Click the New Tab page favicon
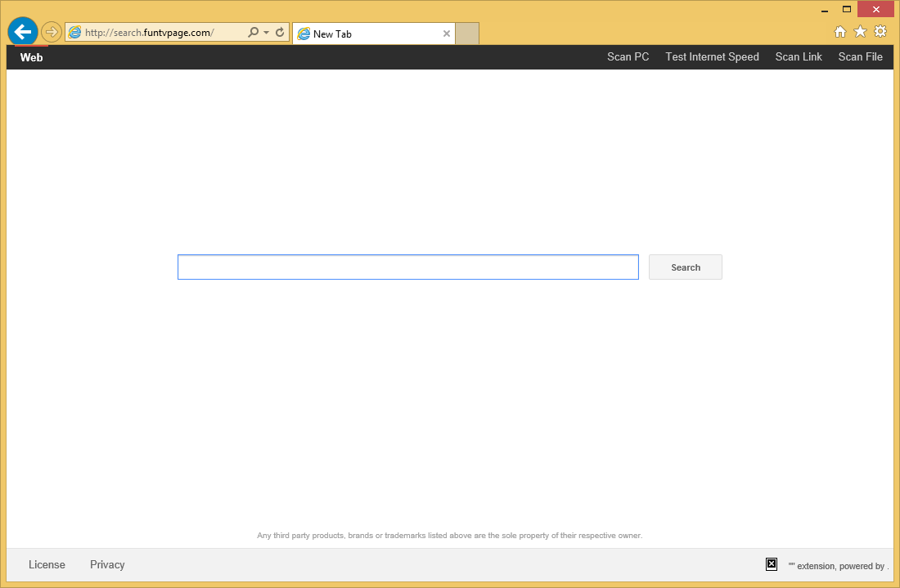 pyautogui.click(x=304, y=34)
